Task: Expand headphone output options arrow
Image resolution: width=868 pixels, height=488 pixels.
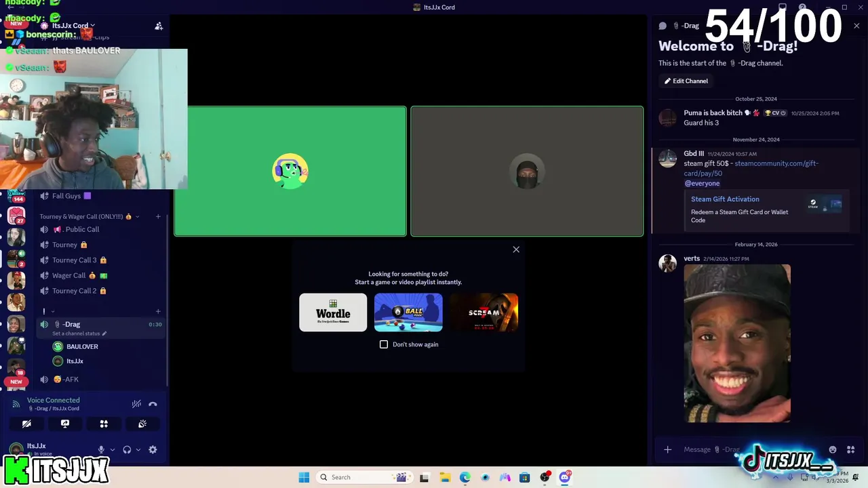Action: [x=138, y=449]
